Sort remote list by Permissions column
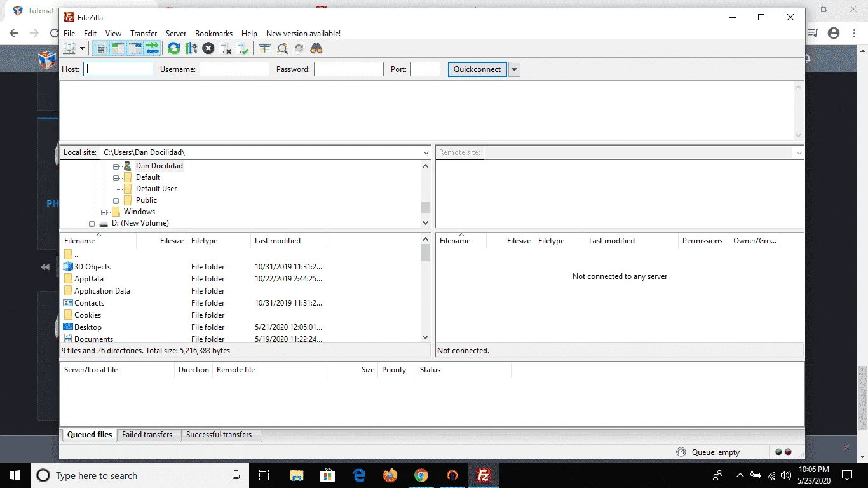The width and height of the screenshot is (868, 488). click(x=703, y=241)
